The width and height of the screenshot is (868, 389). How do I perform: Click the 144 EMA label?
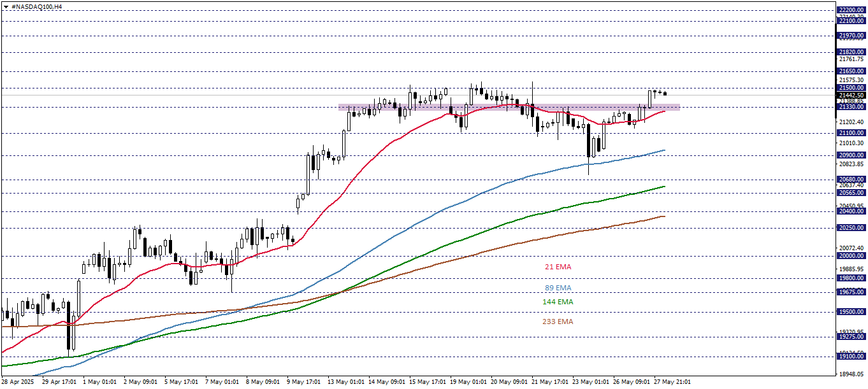[x=558, y=302]
